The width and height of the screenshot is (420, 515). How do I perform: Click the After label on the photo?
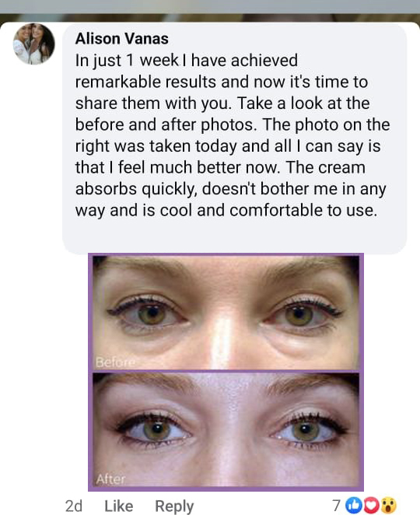click(x=110, y=479)
